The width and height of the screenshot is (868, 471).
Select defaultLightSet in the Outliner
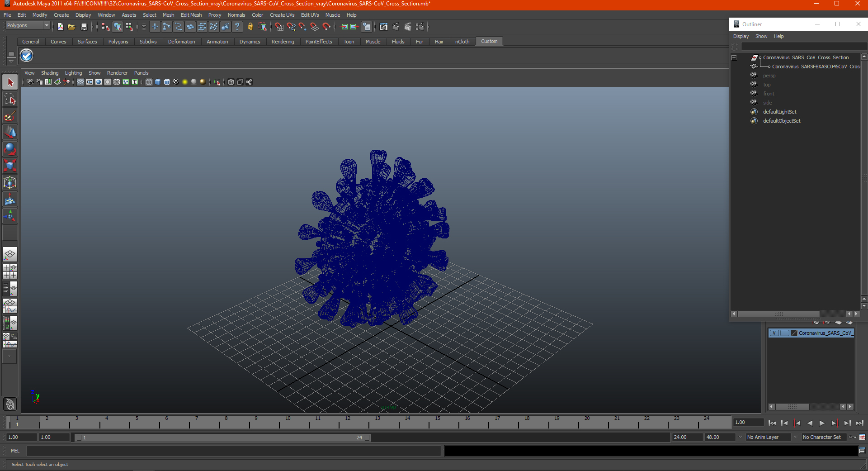point(779,112)
